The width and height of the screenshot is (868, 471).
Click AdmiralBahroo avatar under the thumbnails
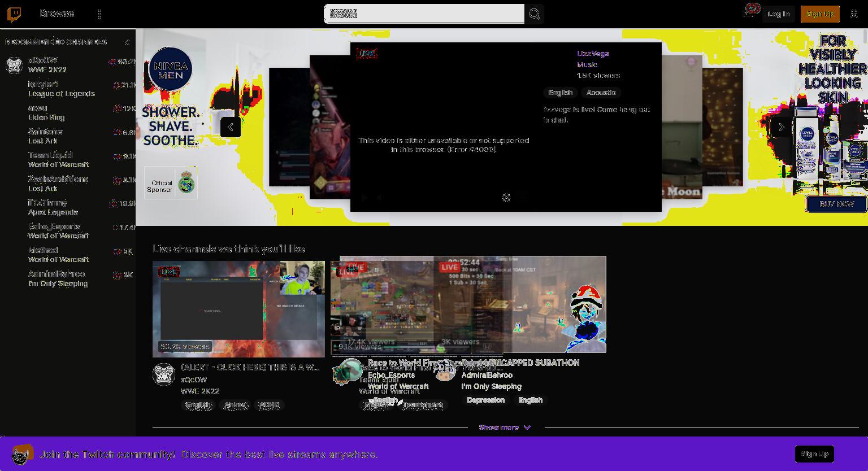point(445,370)
